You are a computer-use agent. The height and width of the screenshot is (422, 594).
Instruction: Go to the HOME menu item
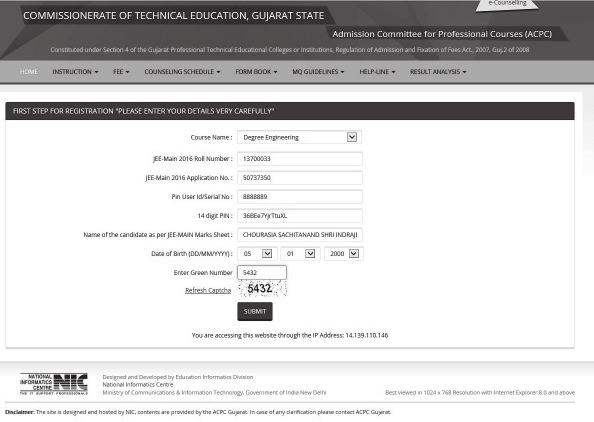(29, 72)
